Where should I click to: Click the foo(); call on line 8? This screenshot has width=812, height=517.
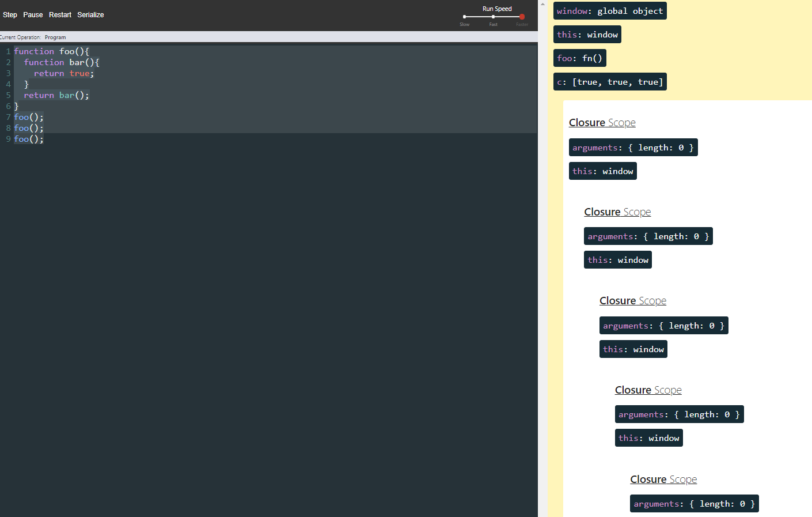[29, 128]
